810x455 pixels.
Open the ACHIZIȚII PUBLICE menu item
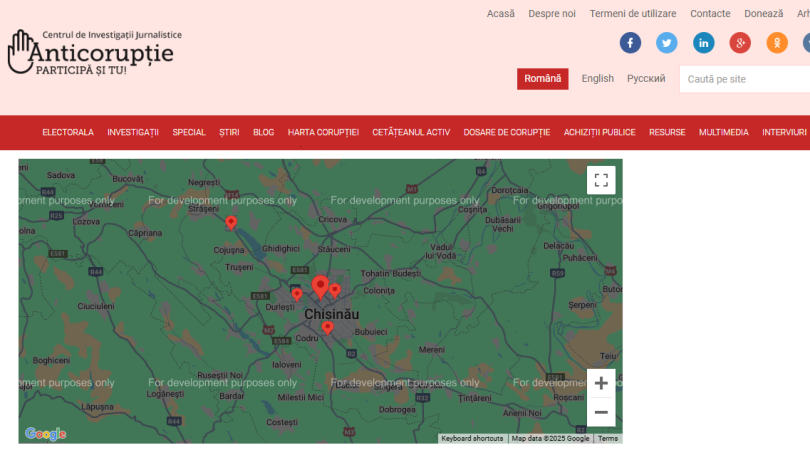click(599, 132)
